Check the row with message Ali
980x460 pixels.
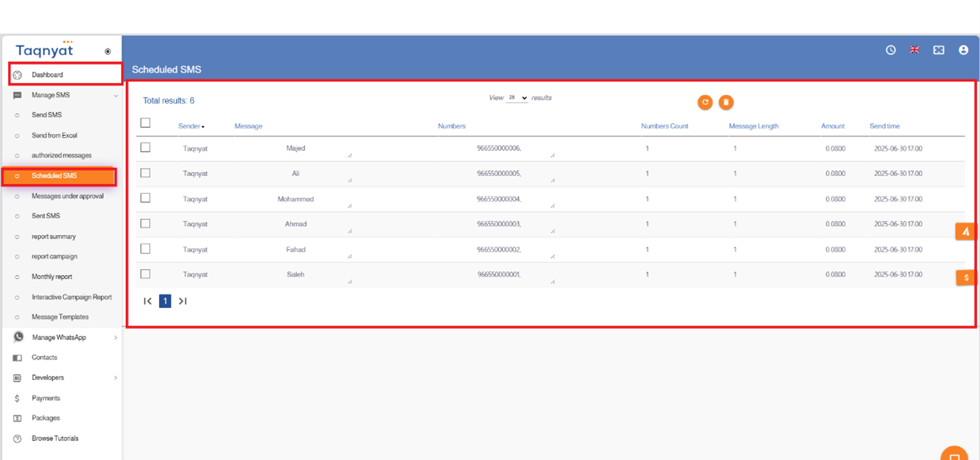(145, 173)
